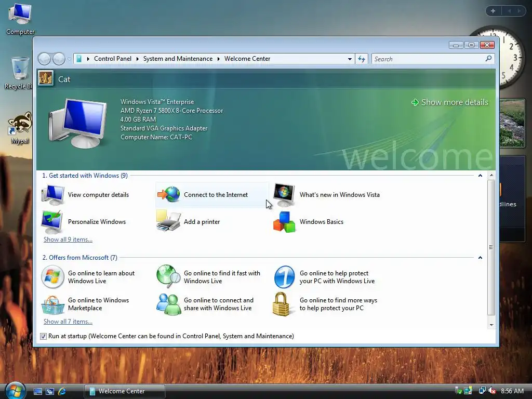Click the muted volume tray icon

[492, 391]
